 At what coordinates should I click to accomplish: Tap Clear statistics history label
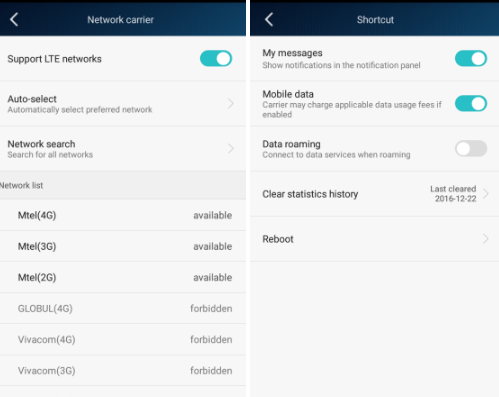tap(310, 194)
